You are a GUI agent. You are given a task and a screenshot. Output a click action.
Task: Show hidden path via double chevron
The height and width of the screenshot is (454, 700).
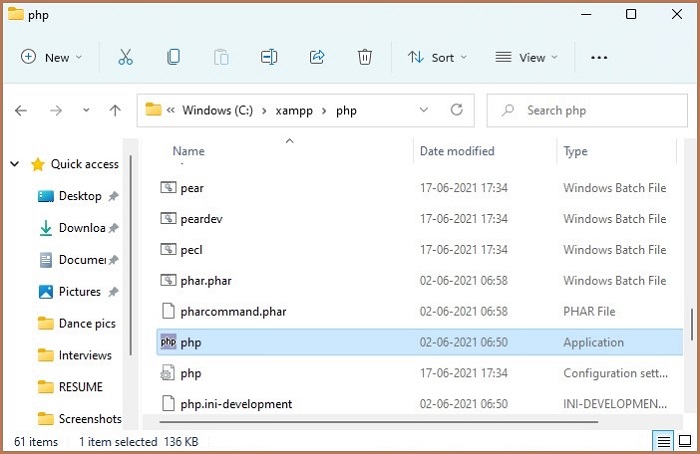tap(171, 110)
